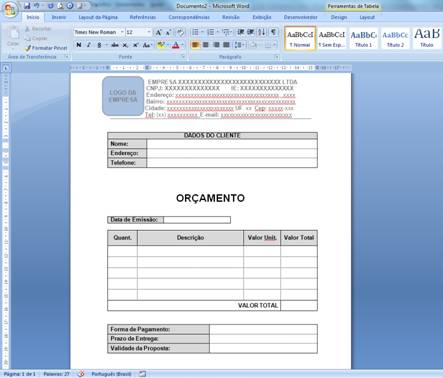Apply the Normal style
The height and width of the screenshot is (378, 443).
(300, 38)
